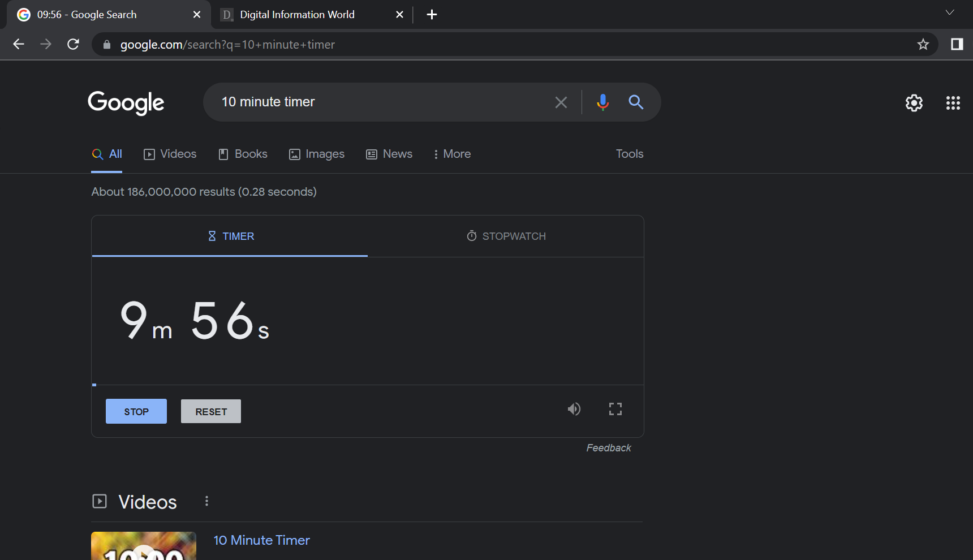Screen dimensions: 973x560
Task: Click the timer progress bar
Action: coord(368,385)
